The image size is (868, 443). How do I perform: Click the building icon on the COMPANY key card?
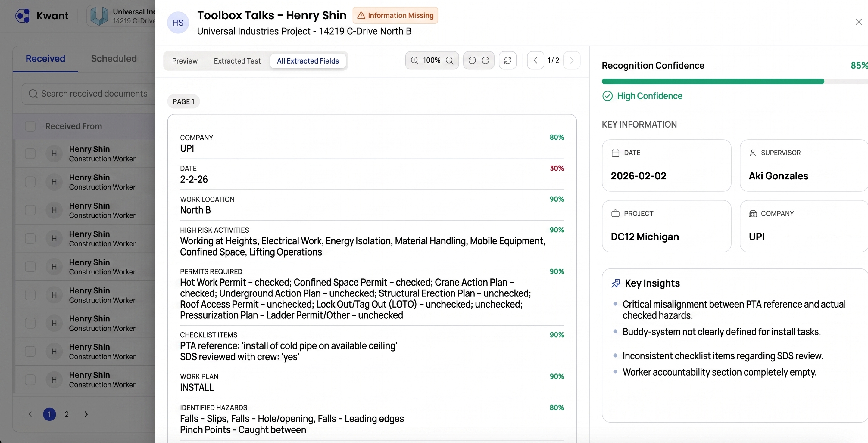[753, 213]
